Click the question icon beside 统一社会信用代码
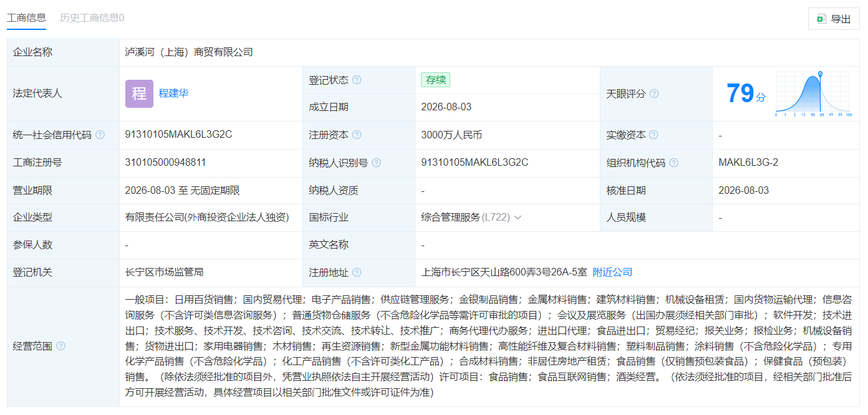 click(x=100, y=135)
